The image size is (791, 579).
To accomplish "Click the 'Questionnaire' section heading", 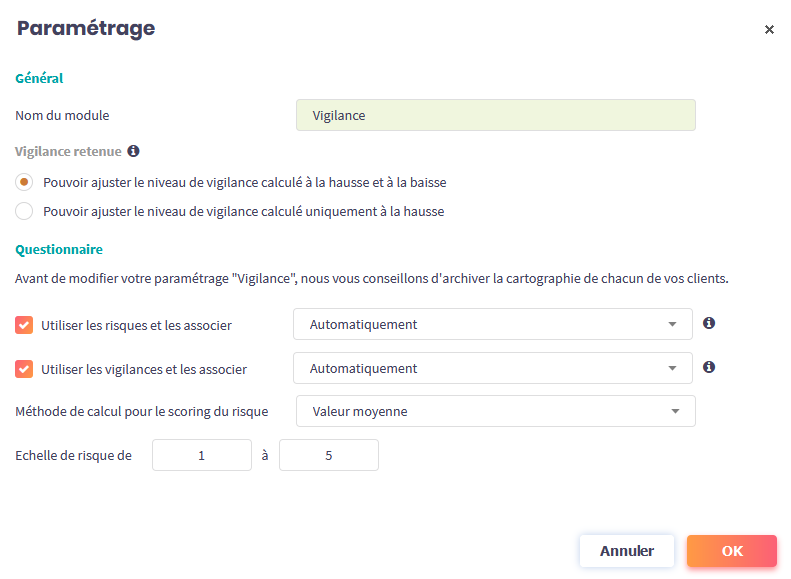I will point(59,249).
